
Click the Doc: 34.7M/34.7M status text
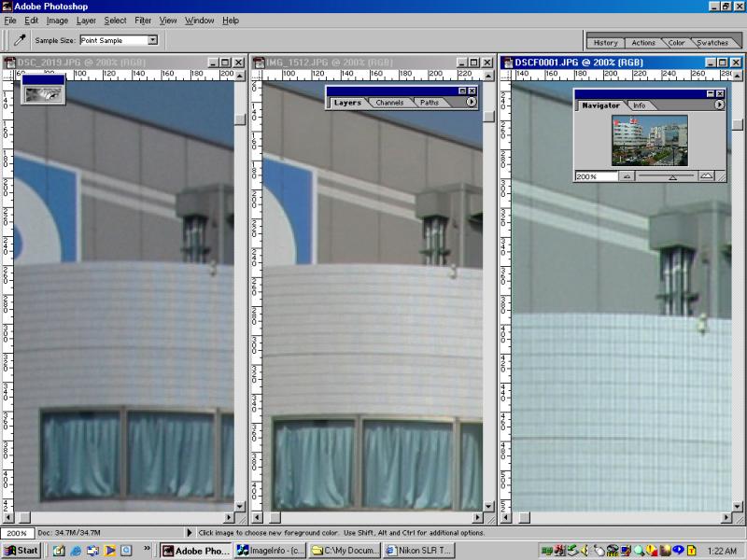coord(69,533)
